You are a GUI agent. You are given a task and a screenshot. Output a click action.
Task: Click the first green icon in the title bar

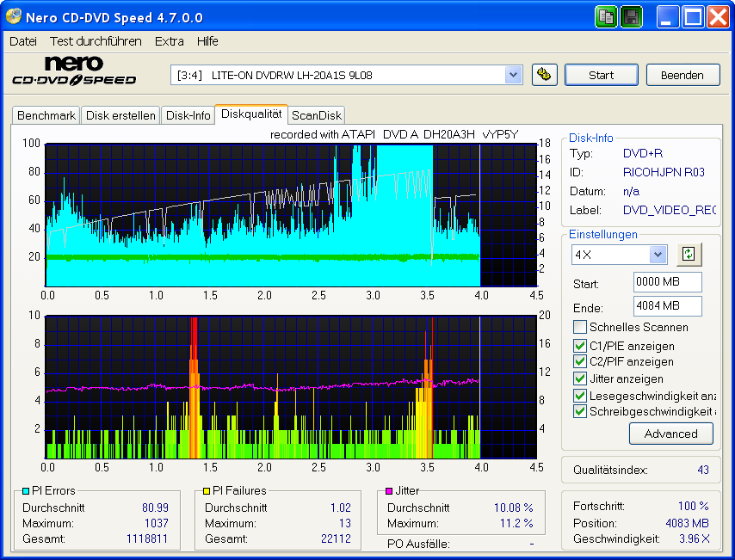point(607,16)
